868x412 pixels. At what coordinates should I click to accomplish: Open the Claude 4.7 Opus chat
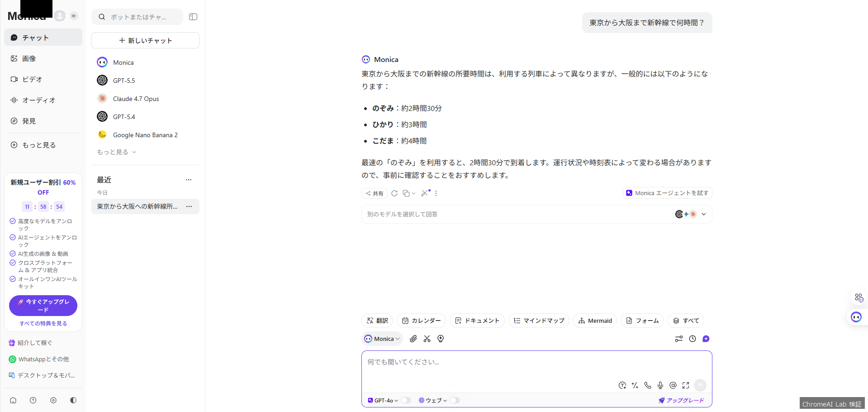[x=135, y=98]
